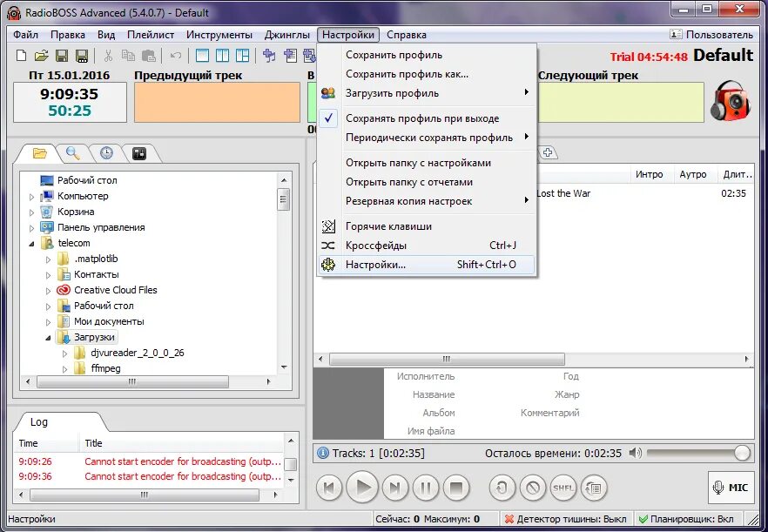Viewport: 768px width, 532px height.
Task: Click the 'Пользователь' button at top right
Action: [x=711, y=34]
